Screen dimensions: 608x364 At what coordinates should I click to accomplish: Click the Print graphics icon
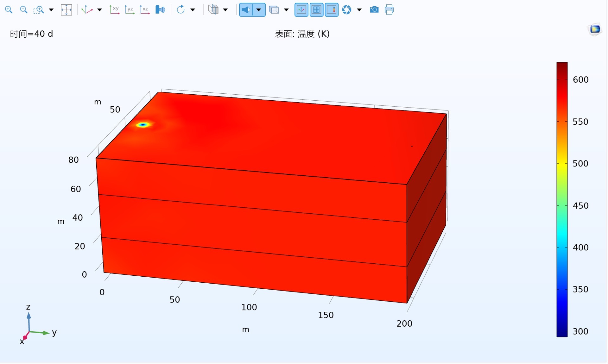click(x=389, y=9)
